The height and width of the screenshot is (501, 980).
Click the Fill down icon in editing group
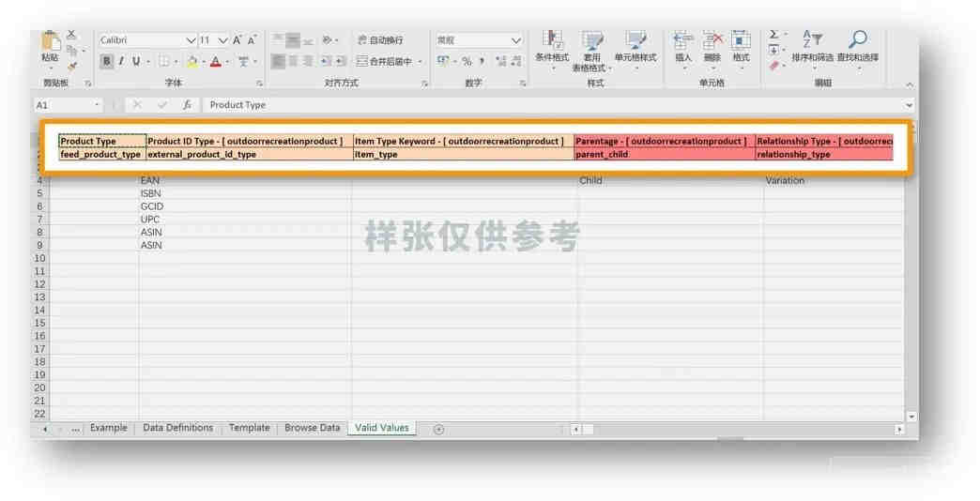tap(773, 50)
